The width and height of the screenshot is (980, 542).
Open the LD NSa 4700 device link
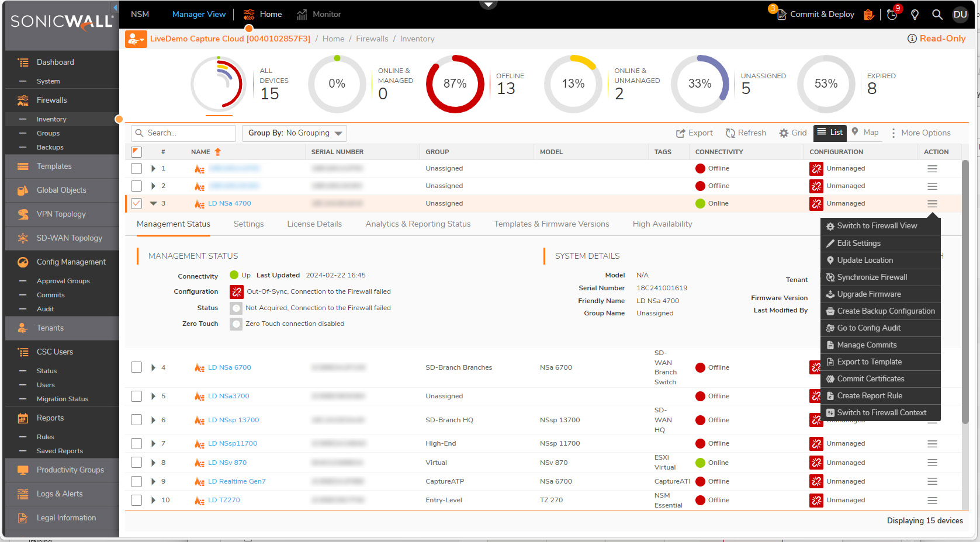click(230, 204)
